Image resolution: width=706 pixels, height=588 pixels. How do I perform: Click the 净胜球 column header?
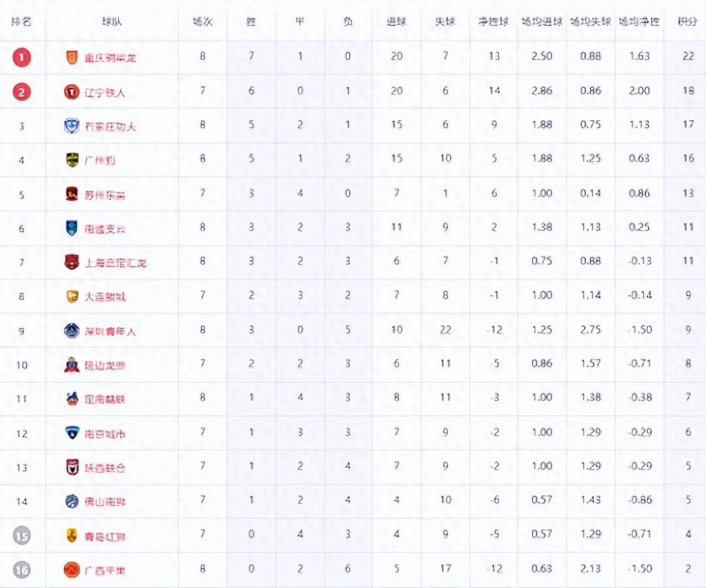click(494, 21)
